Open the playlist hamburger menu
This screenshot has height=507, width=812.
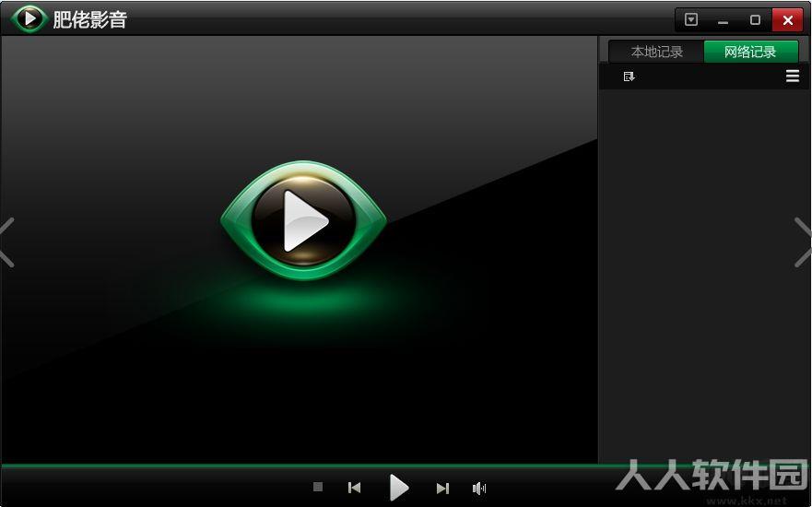pyautogui.click(x=793, y=77)
